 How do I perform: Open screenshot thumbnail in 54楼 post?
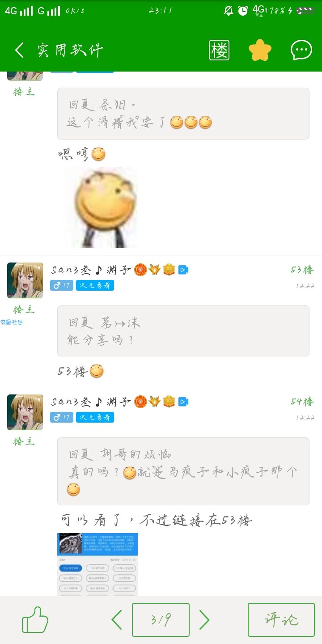[x=97, y=564]
